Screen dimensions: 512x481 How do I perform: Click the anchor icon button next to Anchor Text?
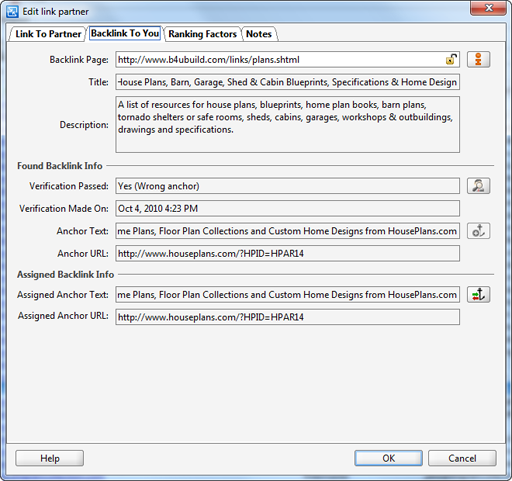click(478, 231)
